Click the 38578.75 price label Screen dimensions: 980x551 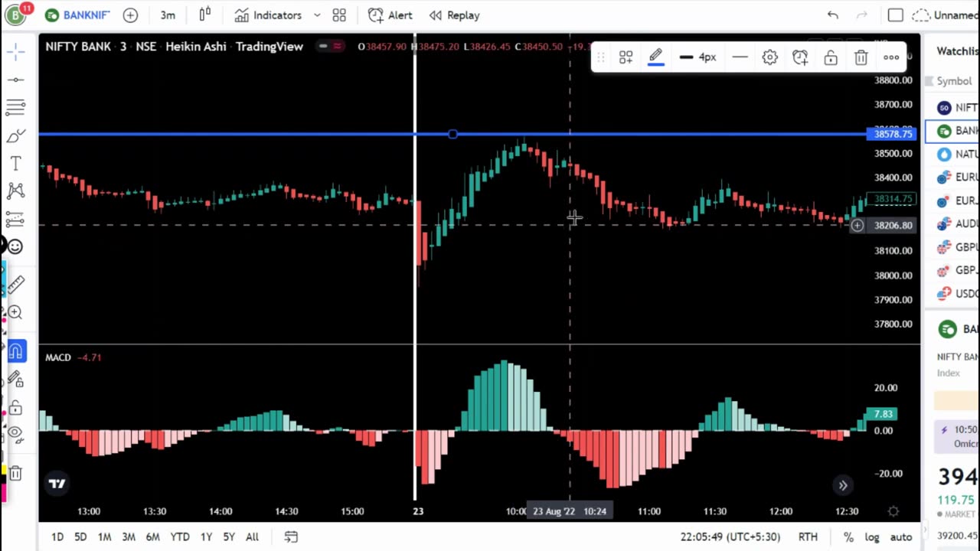tap(893, 134)
